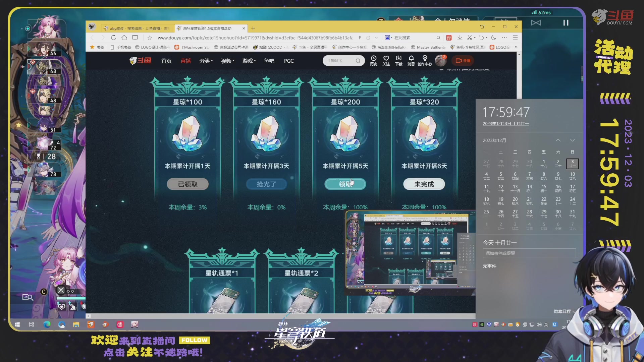
Task: Open the browser skin/theme shirt icon
Action: tap(482, 26)
